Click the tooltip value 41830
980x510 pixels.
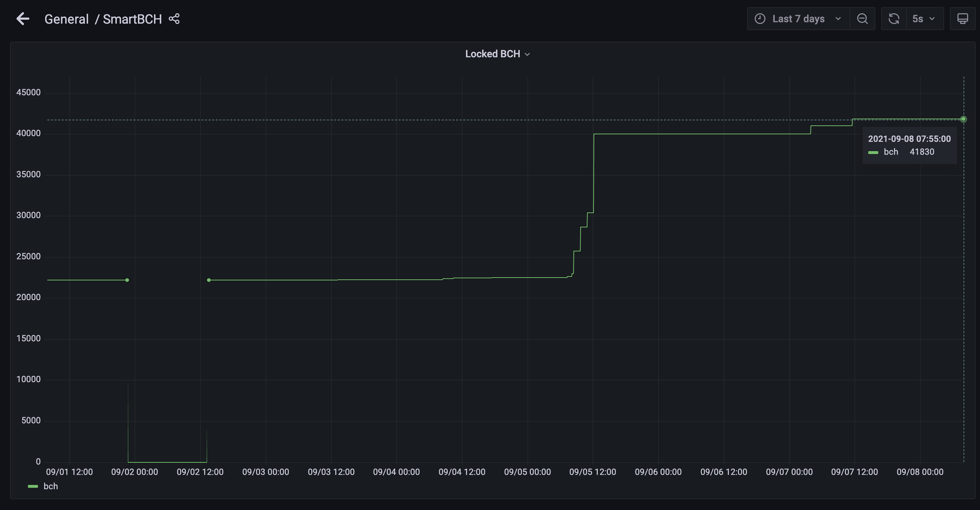pos(922,152)
